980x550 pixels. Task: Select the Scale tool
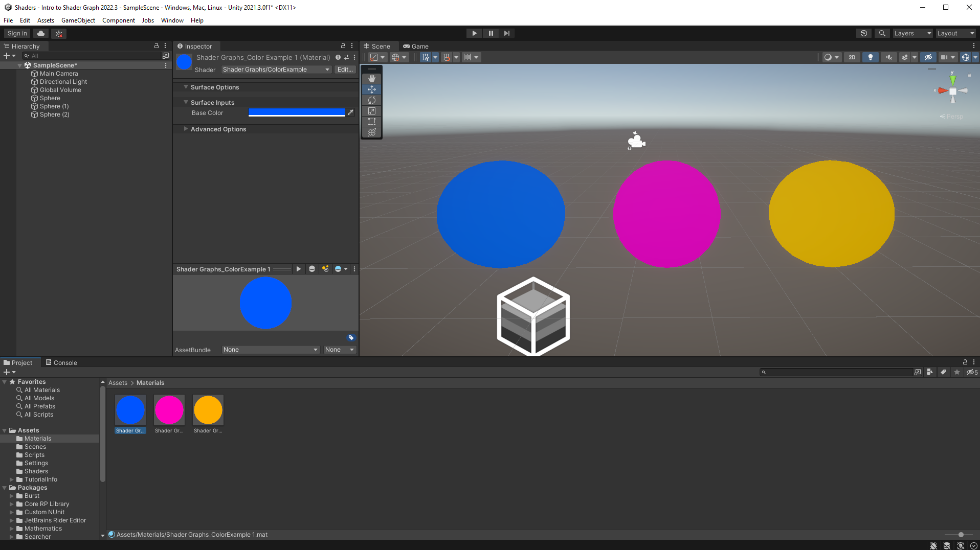pyautogui.click(x=372, y=111)
